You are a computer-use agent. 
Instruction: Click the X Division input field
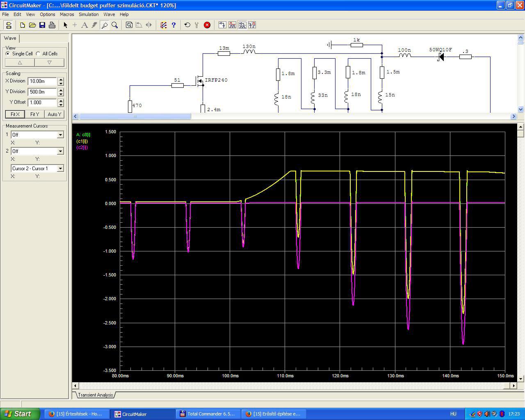pyautogui.click(x=43, y=81)
